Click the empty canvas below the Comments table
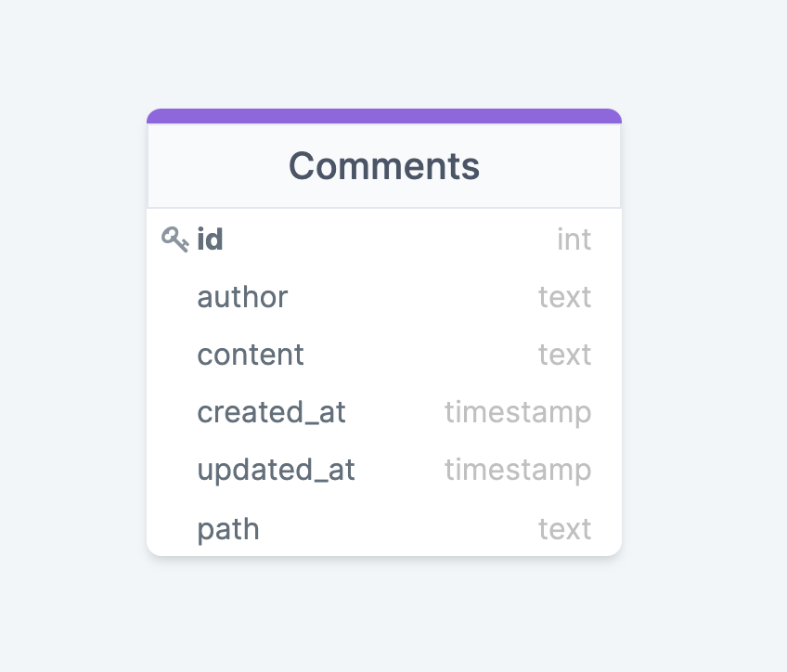 click(383, 614)
